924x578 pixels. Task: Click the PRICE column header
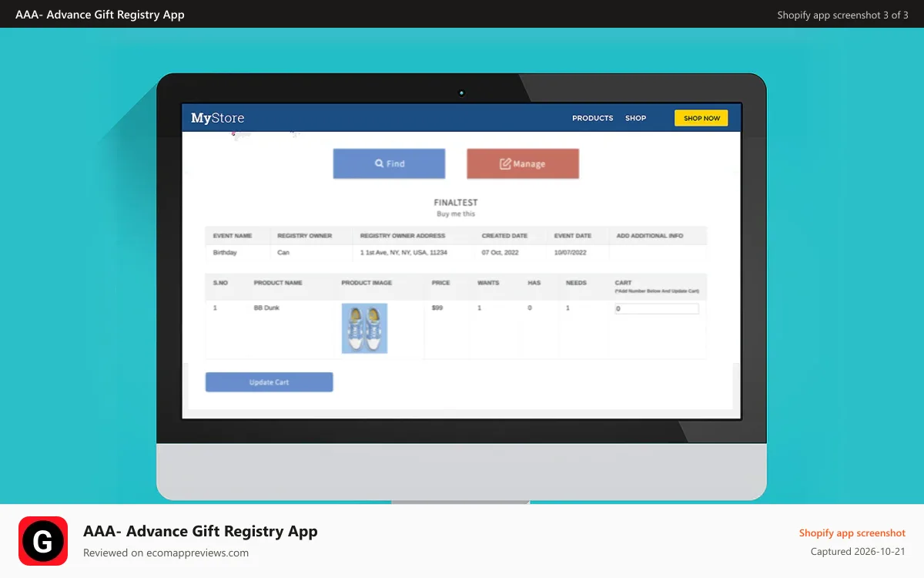click(x=440, y=283)
